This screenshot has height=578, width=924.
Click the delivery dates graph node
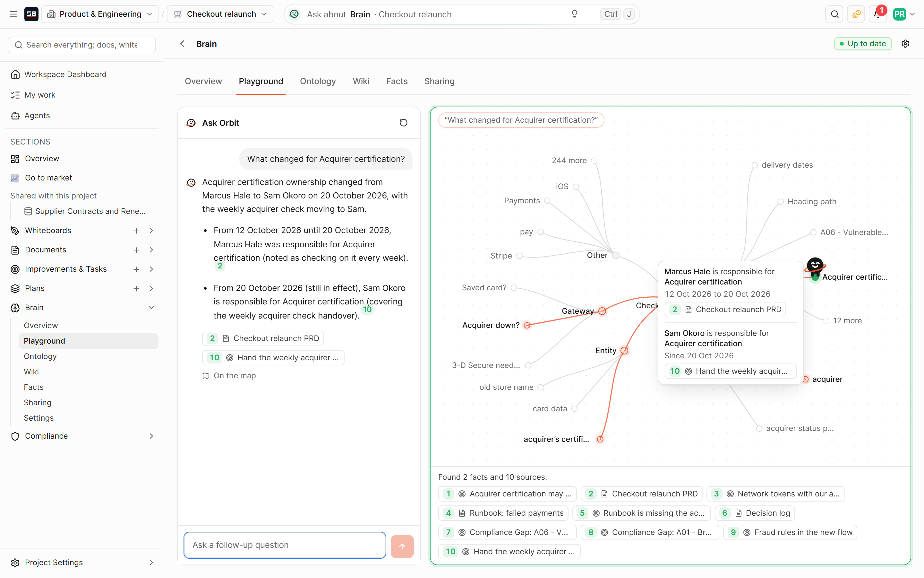click(x=755, y=165)
